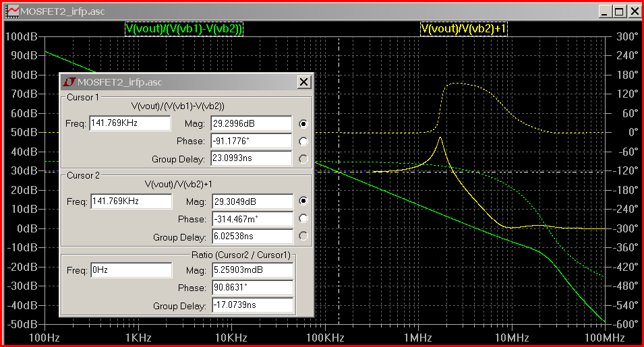Click Cursor 1 Phase field -91.1776°

pos(252,141)
